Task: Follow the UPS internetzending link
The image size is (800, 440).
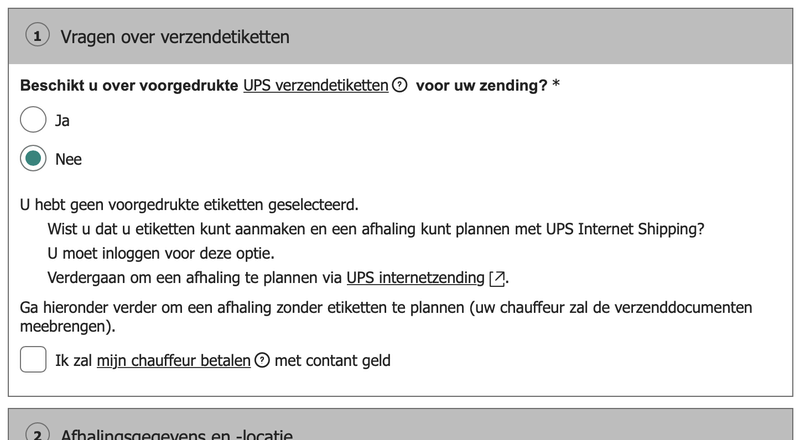Action: coord(416,278)
